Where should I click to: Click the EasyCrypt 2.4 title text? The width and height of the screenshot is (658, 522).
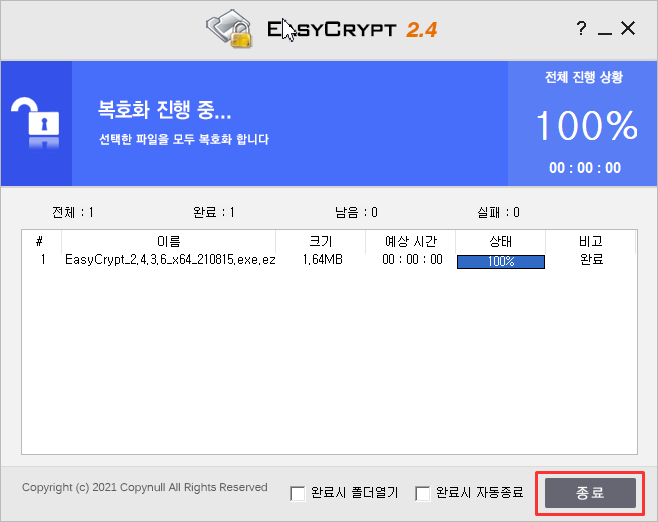352,29
